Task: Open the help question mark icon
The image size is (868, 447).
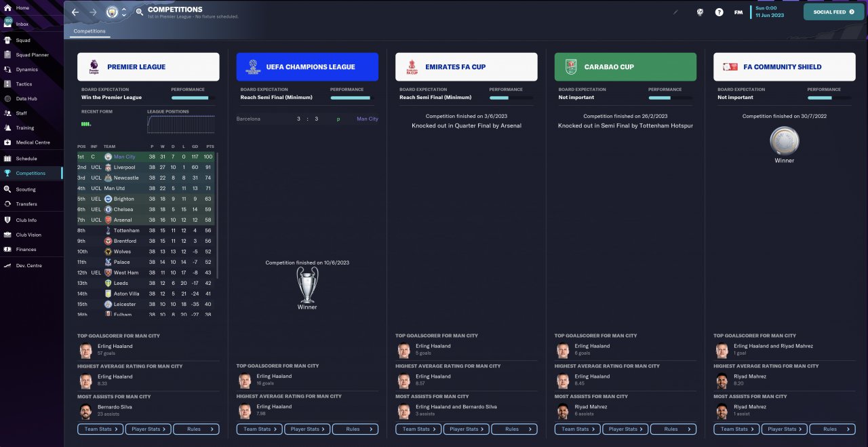Action: coord(719,12)
